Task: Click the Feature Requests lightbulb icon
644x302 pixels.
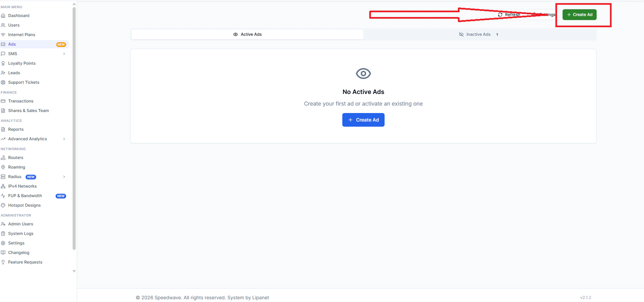Action: pos(3,262)
